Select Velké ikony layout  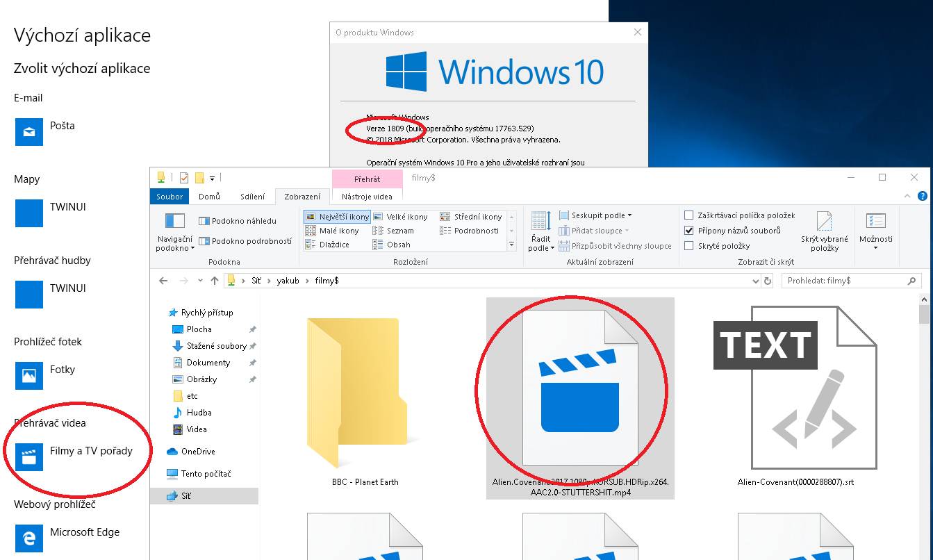400,217
